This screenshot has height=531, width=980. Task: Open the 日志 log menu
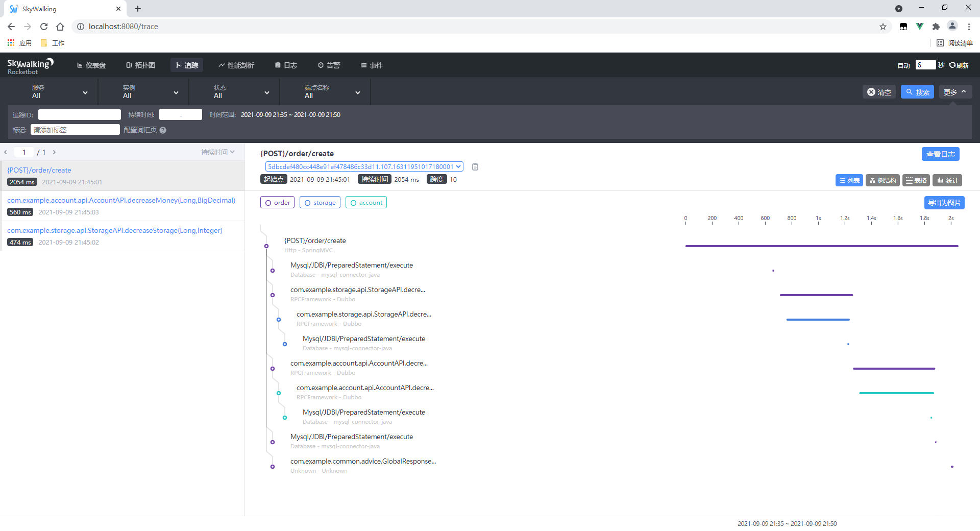pyautogui.click(x=286, y=65)
